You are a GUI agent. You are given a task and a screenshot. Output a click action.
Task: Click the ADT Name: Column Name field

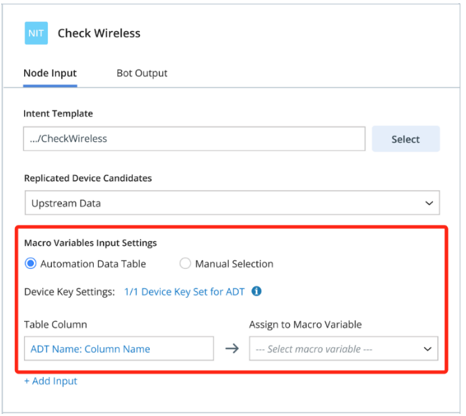119,348
